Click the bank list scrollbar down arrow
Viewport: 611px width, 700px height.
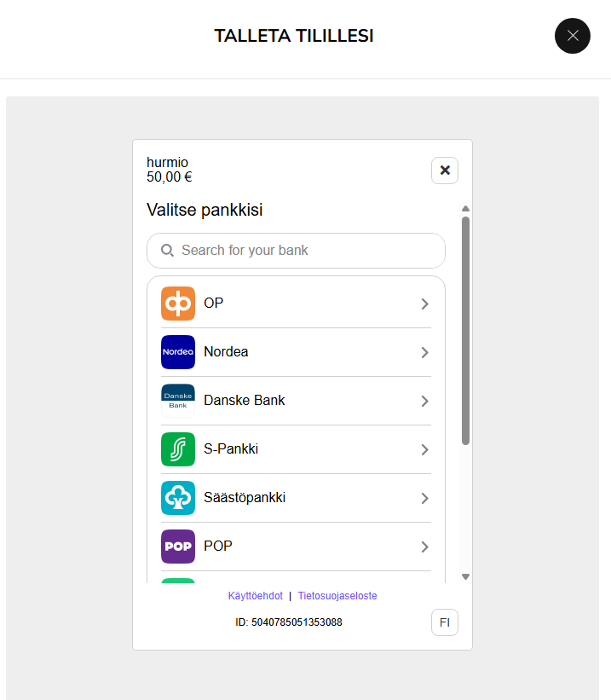click(x=465, y=577)
